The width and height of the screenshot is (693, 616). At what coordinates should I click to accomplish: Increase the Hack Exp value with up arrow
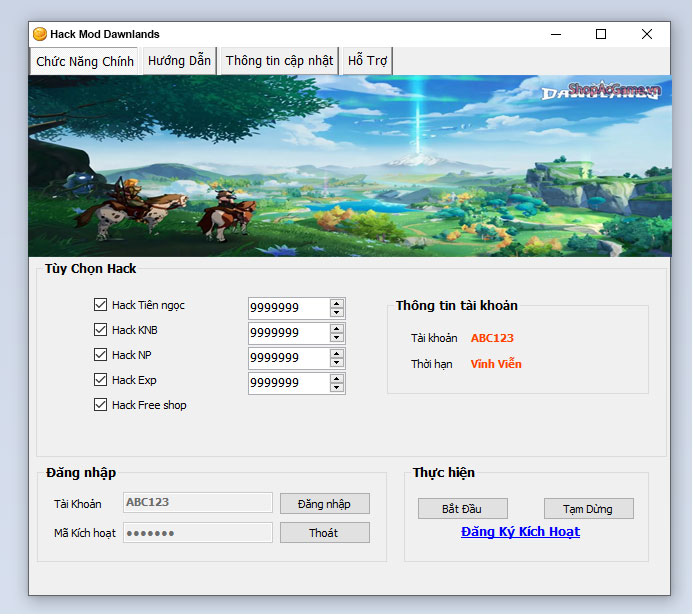tap(337, 379)
